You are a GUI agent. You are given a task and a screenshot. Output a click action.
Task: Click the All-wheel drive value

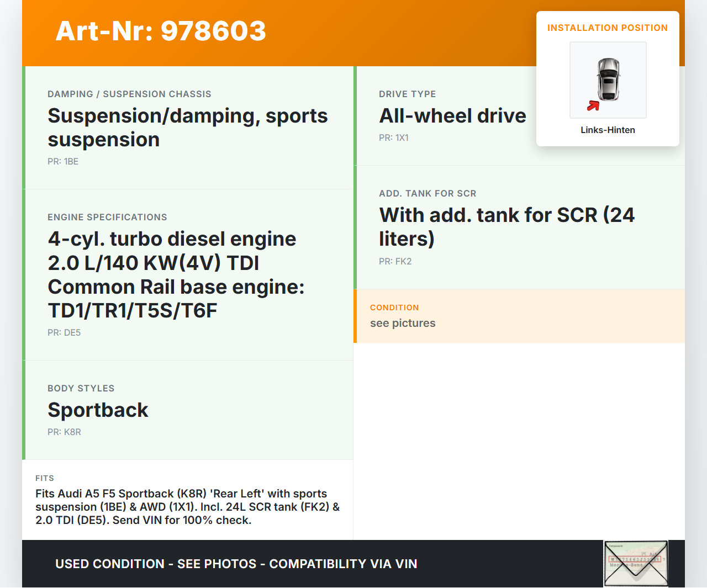[452, 116]
